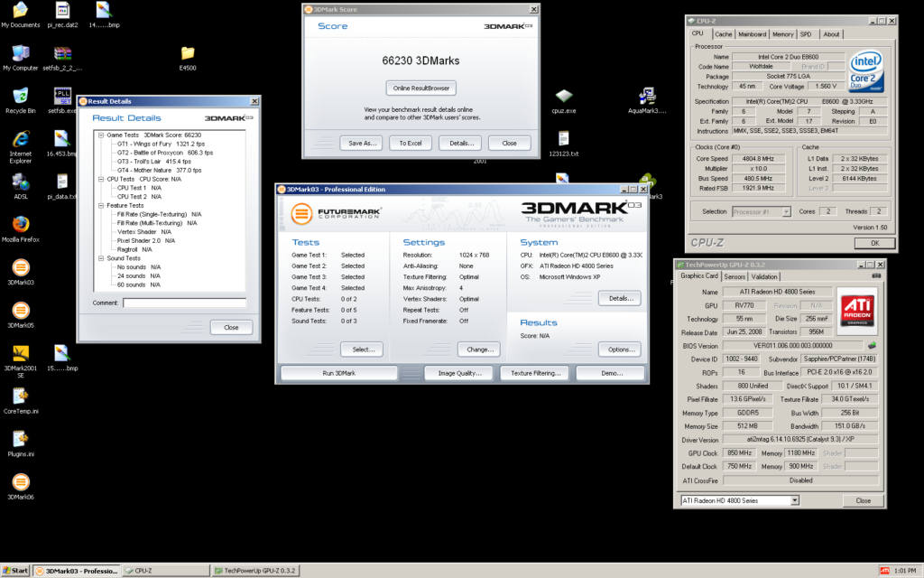Click GPU-Z screenshot camera icon
The height and width of the screenshot is (578, 924).
(876, 275)
